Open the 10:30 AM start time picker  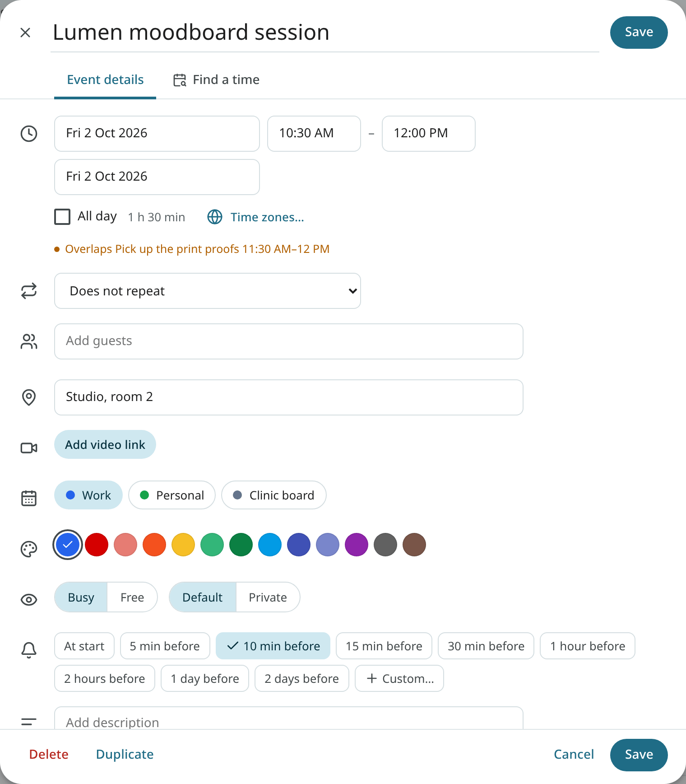[314, 134]
